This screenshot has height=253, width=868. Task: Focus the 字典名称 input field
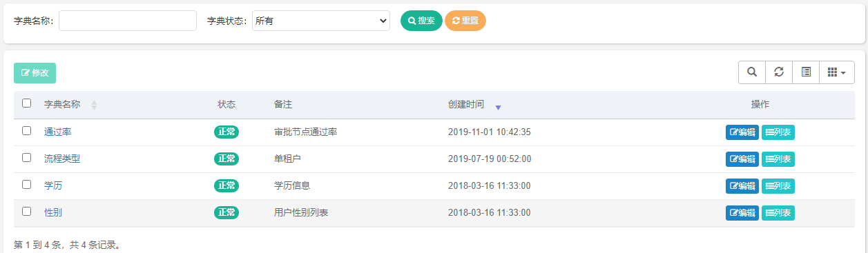128,21
